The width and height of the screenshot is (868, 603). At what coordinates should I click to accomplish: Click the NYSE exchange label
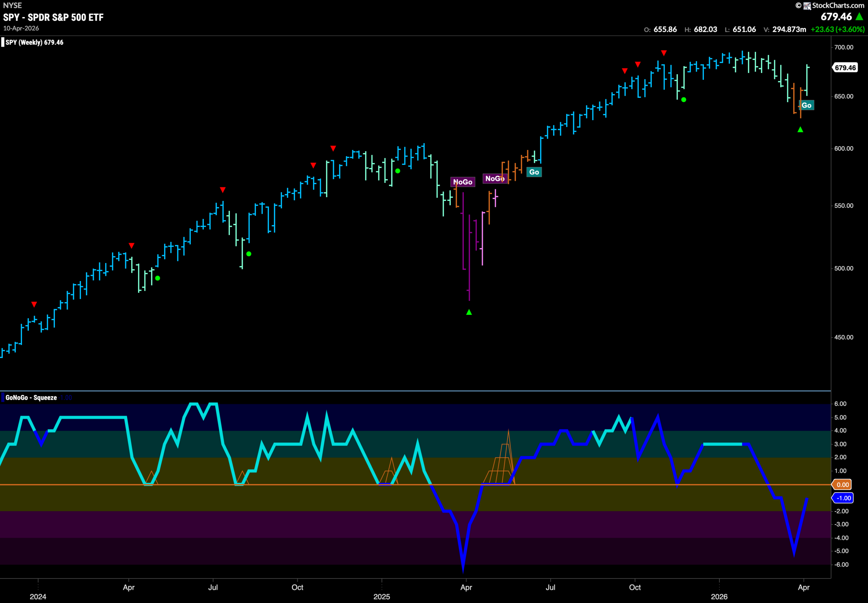13,5
